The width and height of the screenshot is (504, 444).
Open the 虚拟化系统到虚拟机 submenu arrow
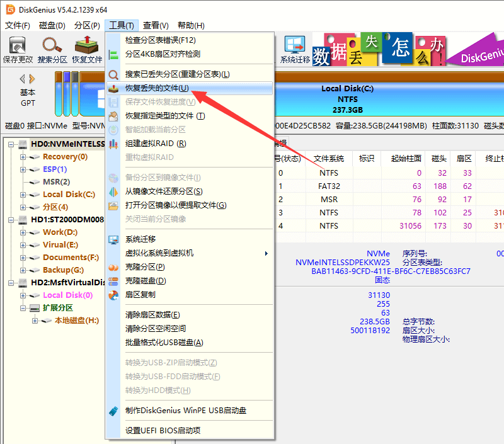266,253
